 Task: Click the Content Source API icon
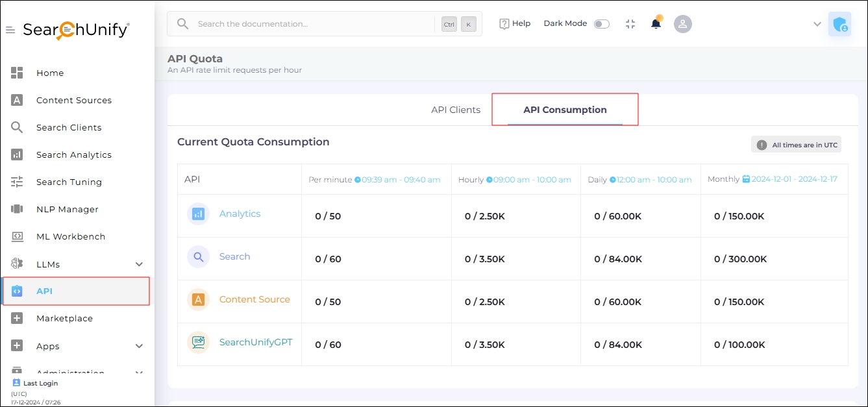tap(198, 299)
